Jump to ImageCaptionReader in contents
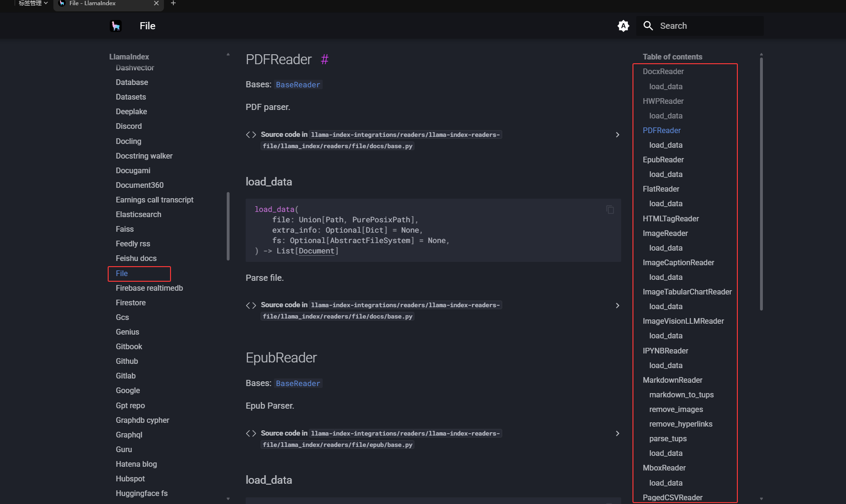The height and width of the screenshot is (504, 846). click(678, 262)
